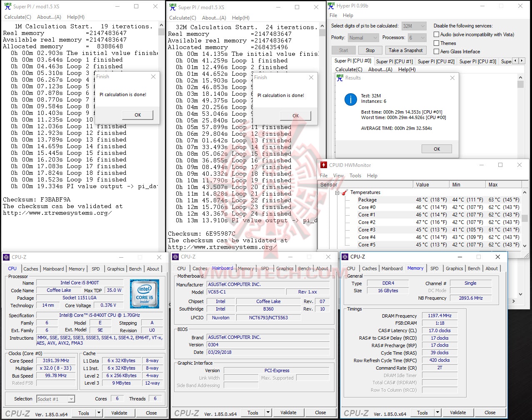Switch to the SPD tab in the CPU-Z Memory window
This screenshot has height=420, width=532.
435,268
